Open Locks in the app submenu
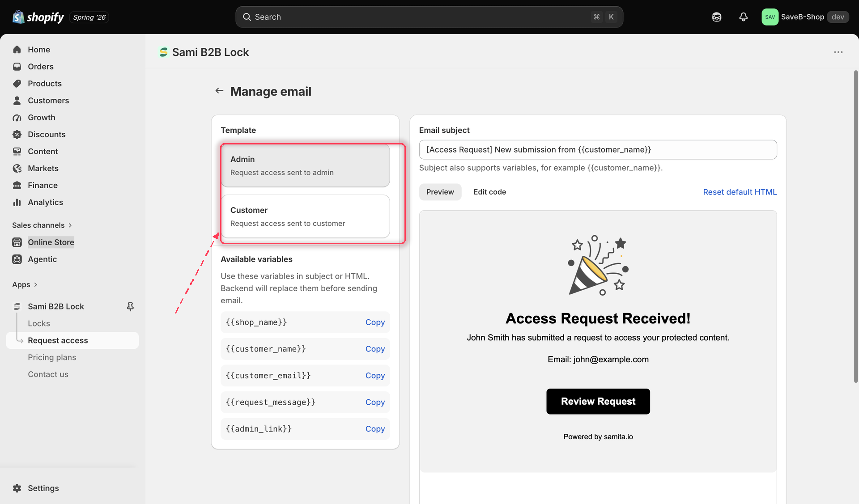 coord(39,323)
